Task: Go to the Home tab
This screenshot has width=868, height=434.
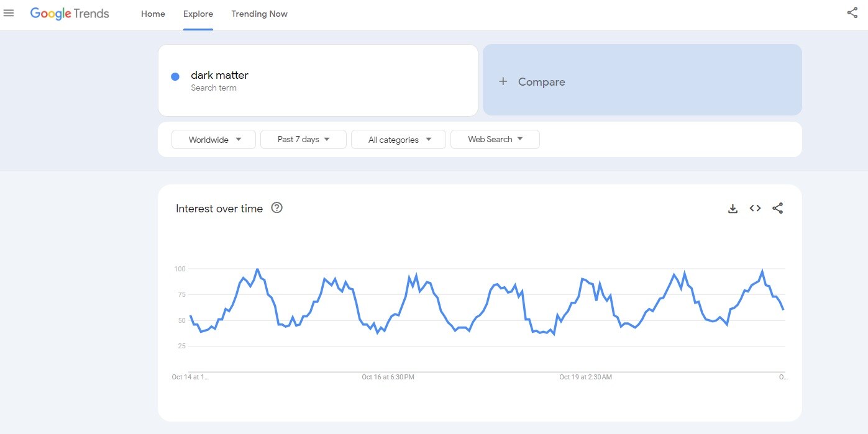Action: pyautogui.click(x=153, y=14)
